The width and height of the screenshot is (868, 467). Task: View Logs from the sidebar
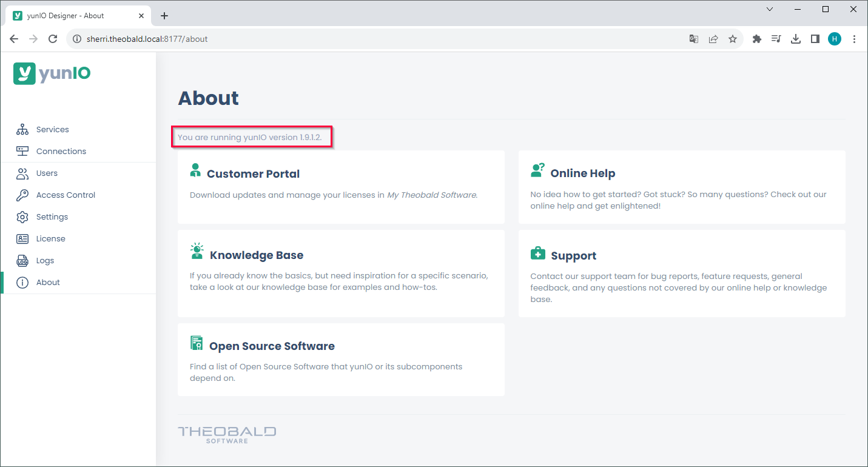(x=78, y=261)
